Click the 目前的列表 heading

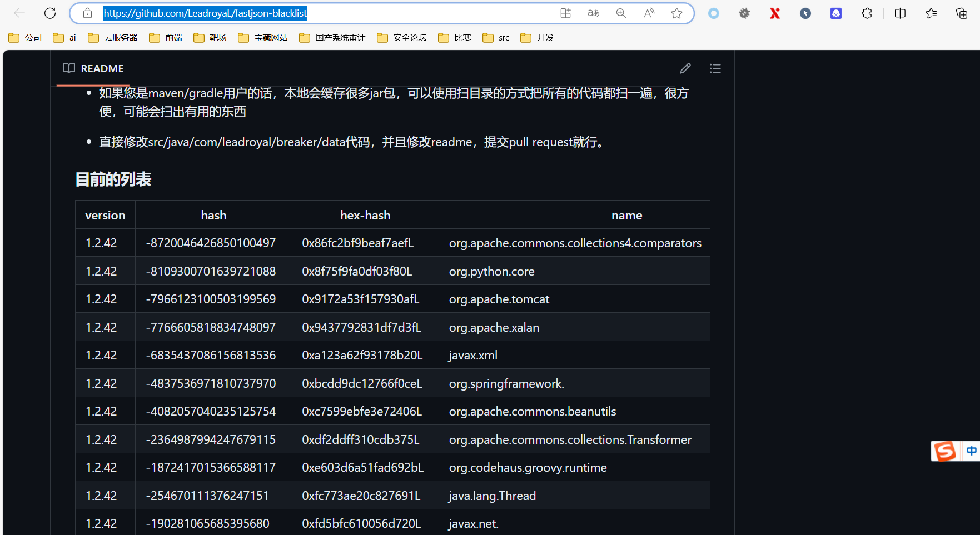pos(113,179)
